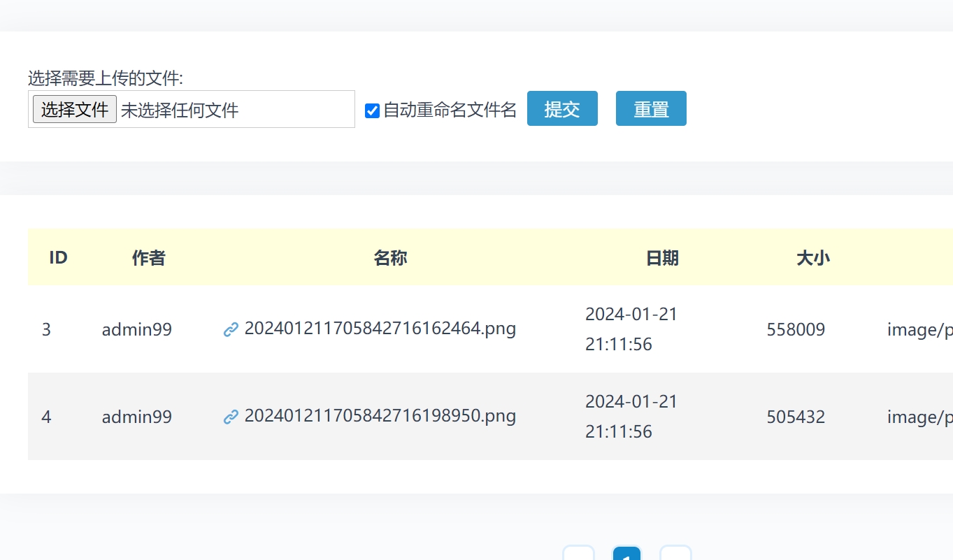Click the 名称 column header
Image resolution: width=953 pixels, height=560 pixels.
coord(390,258)
